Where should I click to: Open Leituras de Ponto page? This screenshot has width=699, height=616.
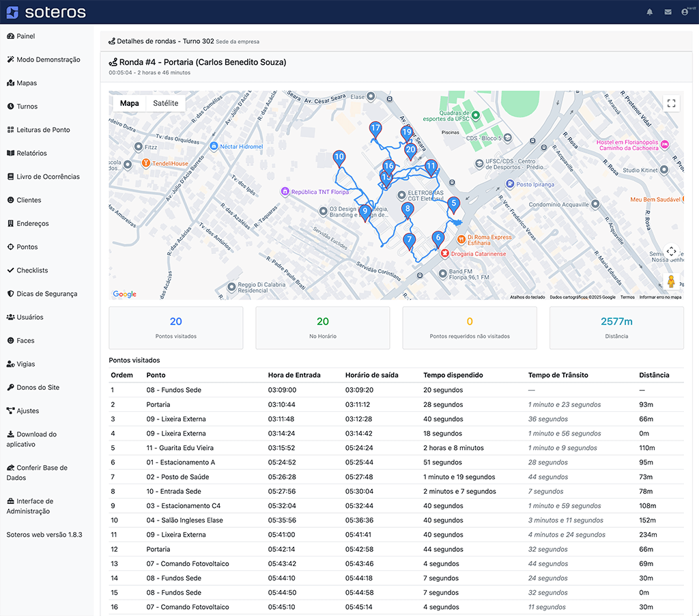[x=43, y=130]
